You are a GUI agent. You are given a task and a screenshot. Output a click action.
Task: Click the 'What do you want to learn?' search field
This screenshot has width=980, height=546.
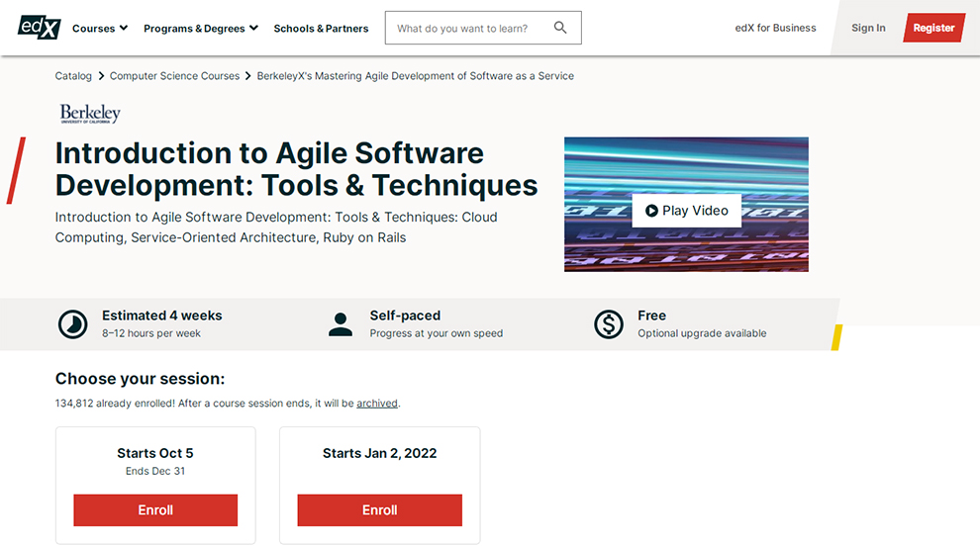(x=483, y=28)
